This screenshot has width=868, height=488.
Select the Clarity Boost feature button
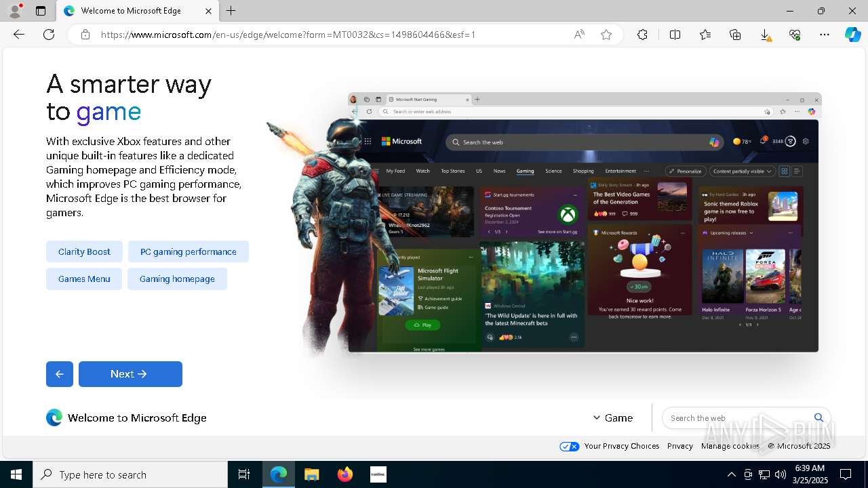tap(84, 251)
